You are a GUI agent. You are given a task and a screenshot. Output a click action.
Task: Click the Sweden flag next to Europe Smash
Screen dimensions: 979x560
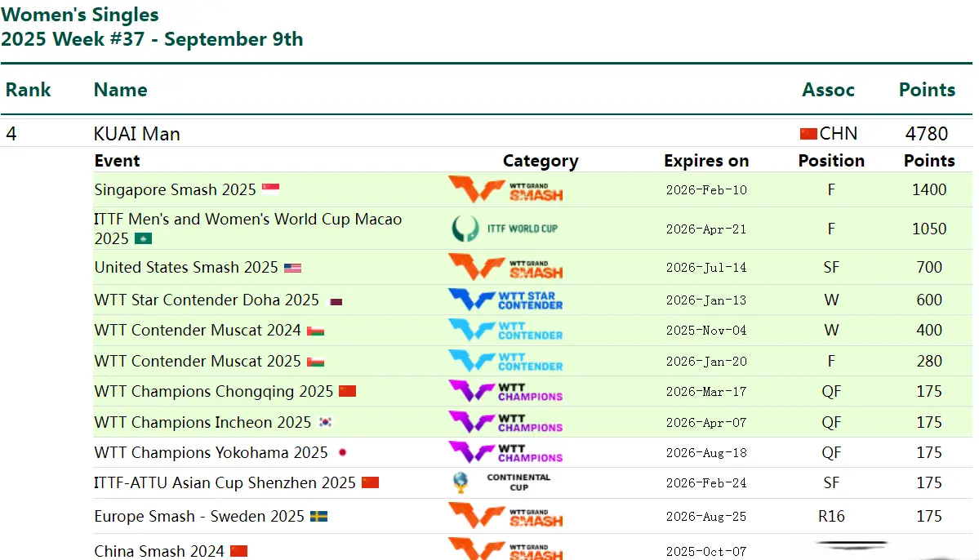click(x=318, y=517)
